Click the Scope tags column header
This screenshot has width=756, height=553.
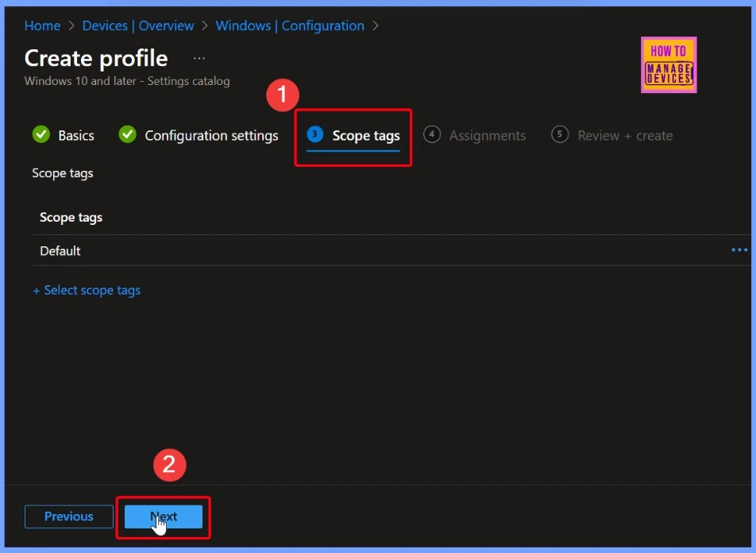(x=71, y=218)
